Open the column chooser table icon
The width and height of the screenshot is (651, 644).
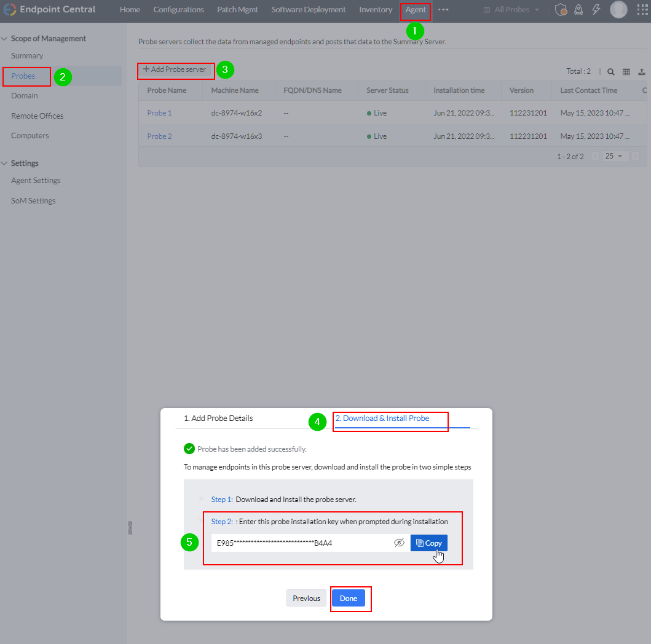[x=626, y=72]
